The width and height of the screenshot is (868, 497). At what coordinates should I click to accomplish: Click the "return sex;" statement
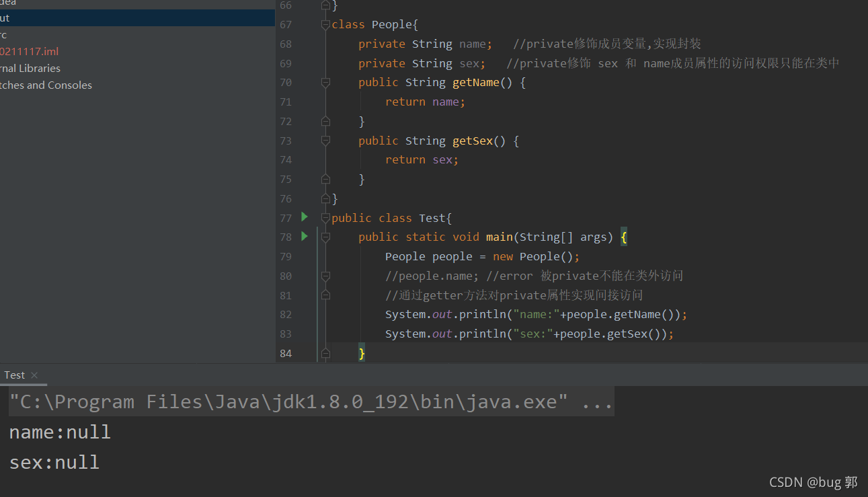[x=422, y=159]
